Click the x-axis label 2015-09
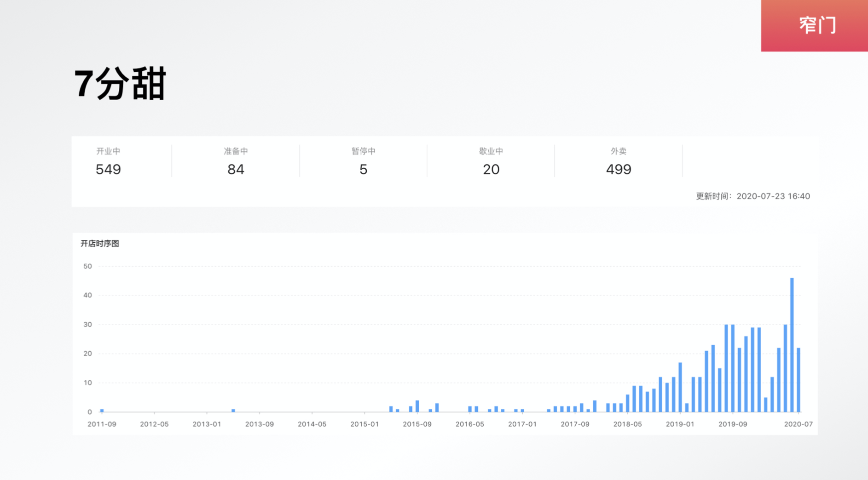Image resolution: width=868 pixels, height=480 pixels. click(417, 424)
